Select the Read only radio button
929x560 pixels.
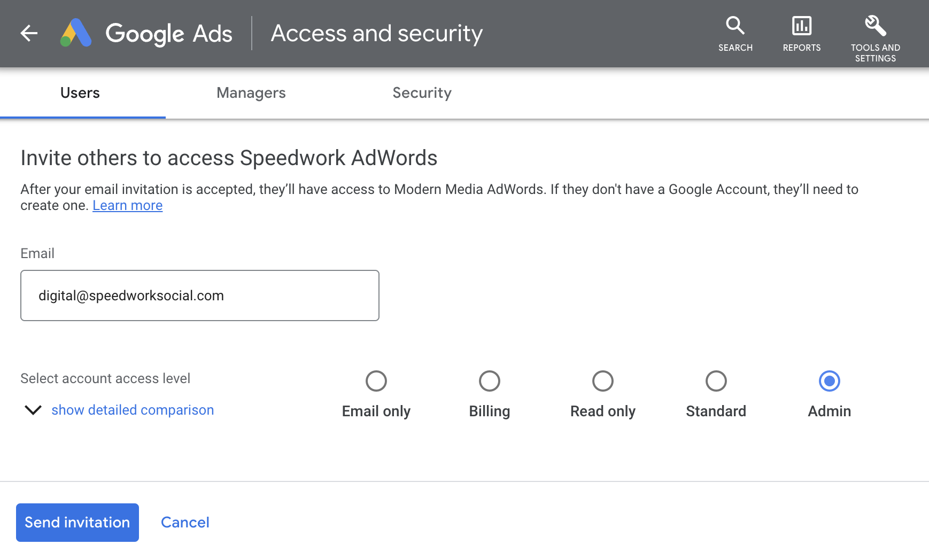pyautogui.click(x=603, y=381)
